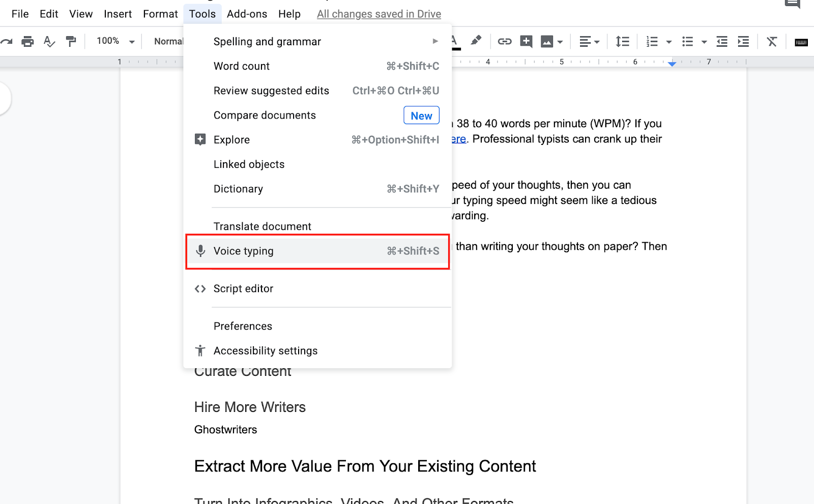Viewport: 814px width, 504px height.
Task: Close the open Tools menu
Action: coord(202,14)
